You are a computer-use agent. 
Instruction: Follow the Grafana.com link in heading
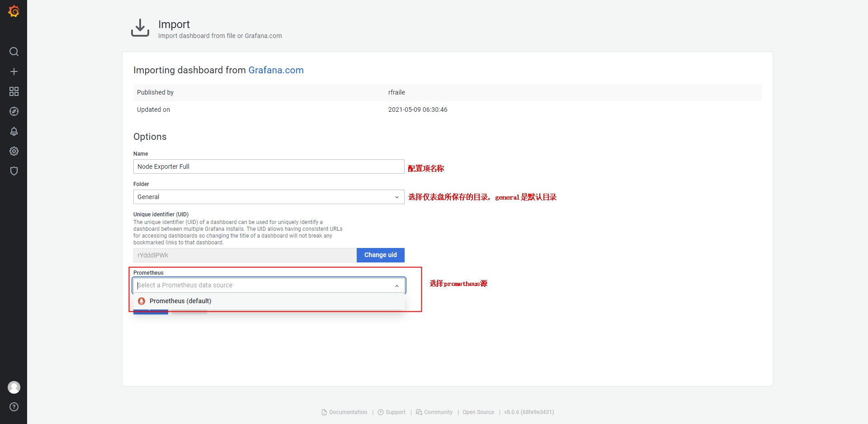point(276,70)
